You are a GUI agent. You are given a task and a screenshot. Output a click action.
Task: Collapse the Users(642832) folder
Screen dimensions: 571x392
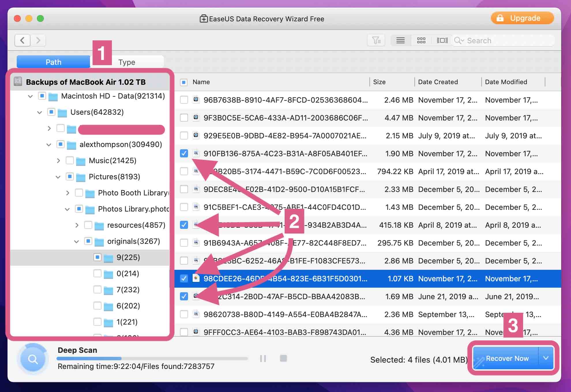pos(40,112)
